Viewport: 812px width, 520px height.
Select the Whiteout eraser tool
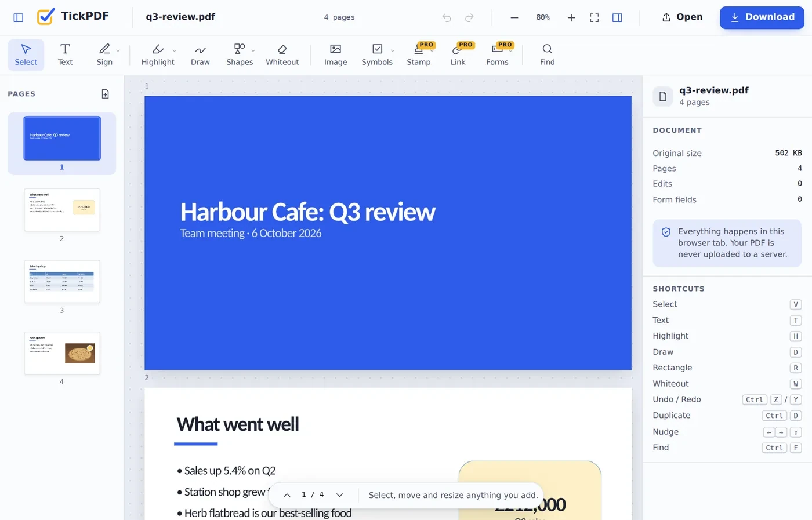282,54
